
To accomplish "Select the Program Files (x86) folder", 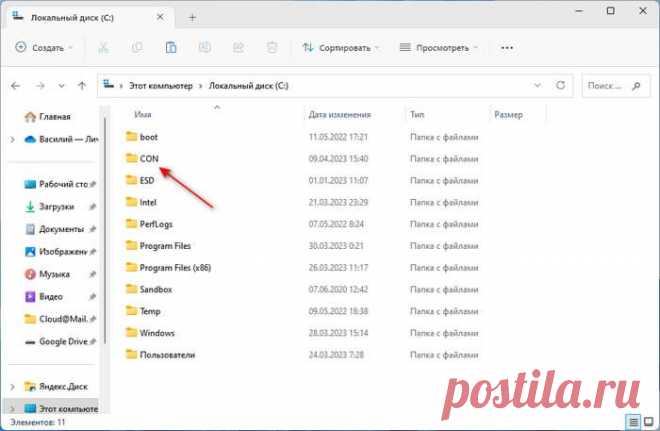I will point(168,268).
